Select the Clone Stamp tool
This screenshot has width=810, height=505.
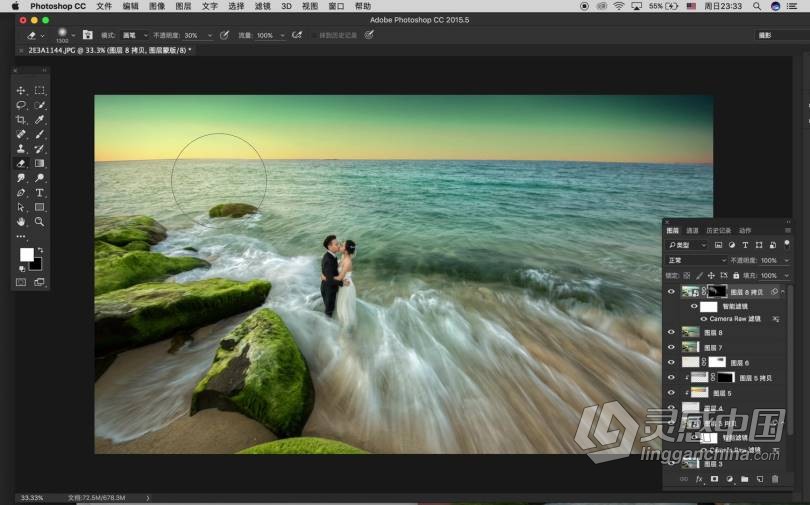(x=21, y=149)
